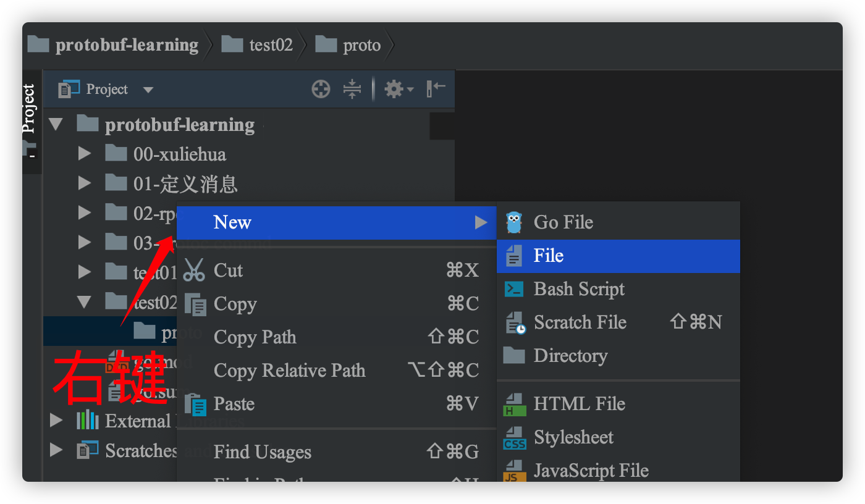Open the Project view settings gear
The width and height of the screenshot is (865, 504).
(394, 89)
